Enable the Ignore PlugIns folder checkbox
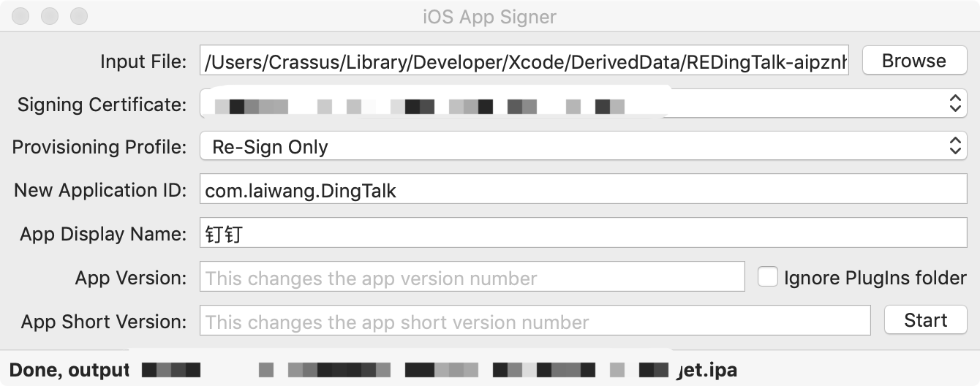Screen dimensions: 980x386 767,277
